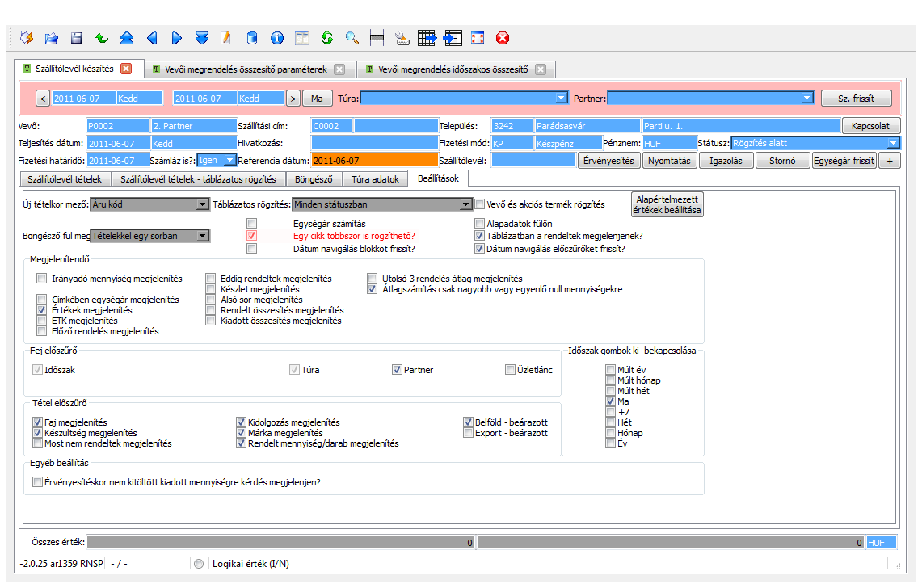The height and width of the screenshot is (588, 922).
Task: Click the form layout window icon
Action: click(x=302, y=38)
